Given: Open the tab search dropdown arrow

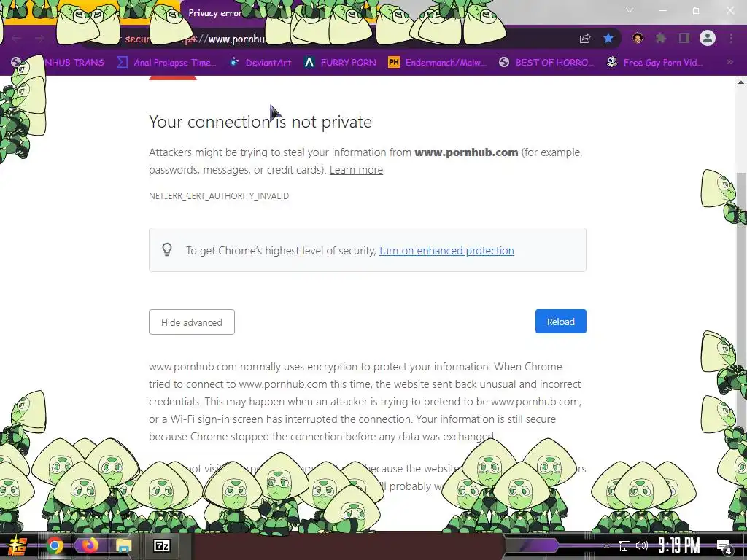Looking at the screenshot, I should coord(630,10).
